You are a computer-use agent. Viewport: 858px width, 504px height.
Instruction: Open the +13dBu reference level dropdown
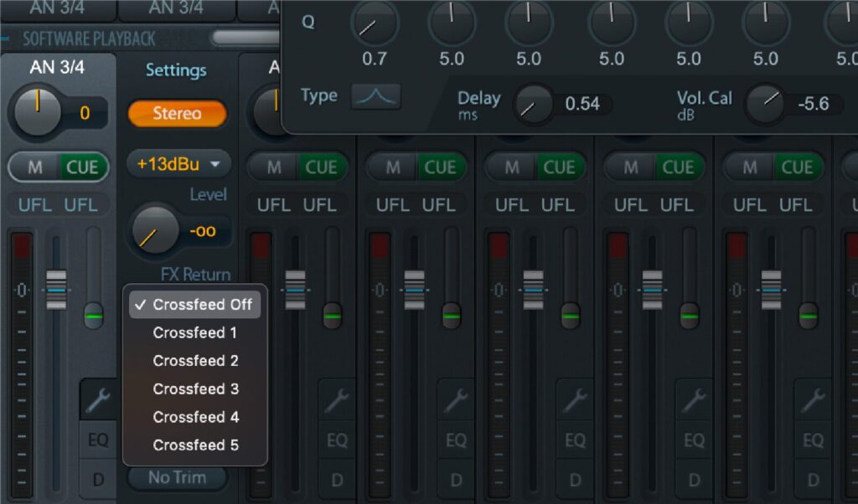click(178, 164)
